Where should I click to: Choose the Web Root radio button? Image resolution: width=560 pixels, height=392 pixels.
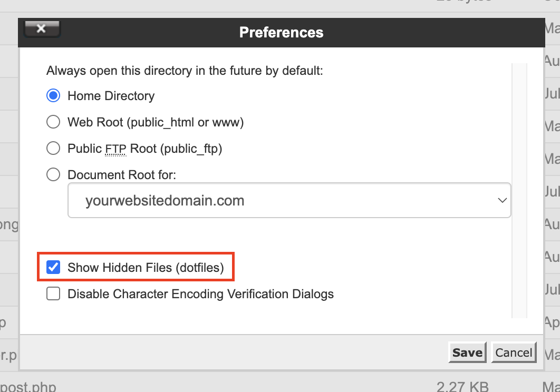pyautogui.click(x=53, y=122)
